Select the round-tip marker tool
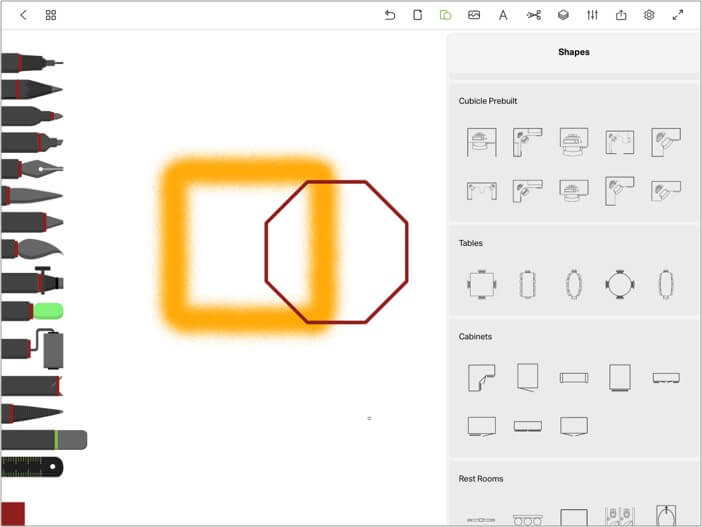 31,116
